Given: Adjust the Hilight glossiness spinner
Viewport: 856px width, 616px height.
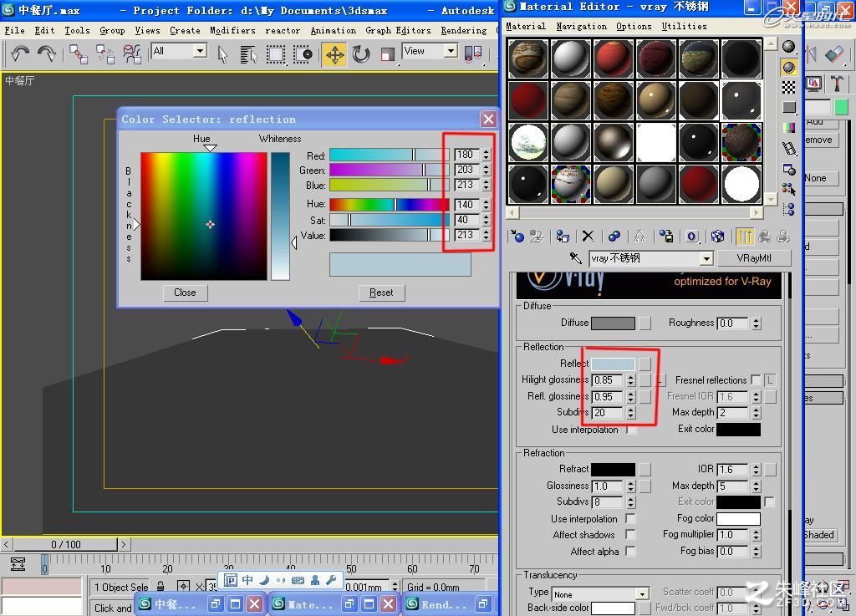Looking at the screenshot, I should pyautogui.click(x=631, y=379).
